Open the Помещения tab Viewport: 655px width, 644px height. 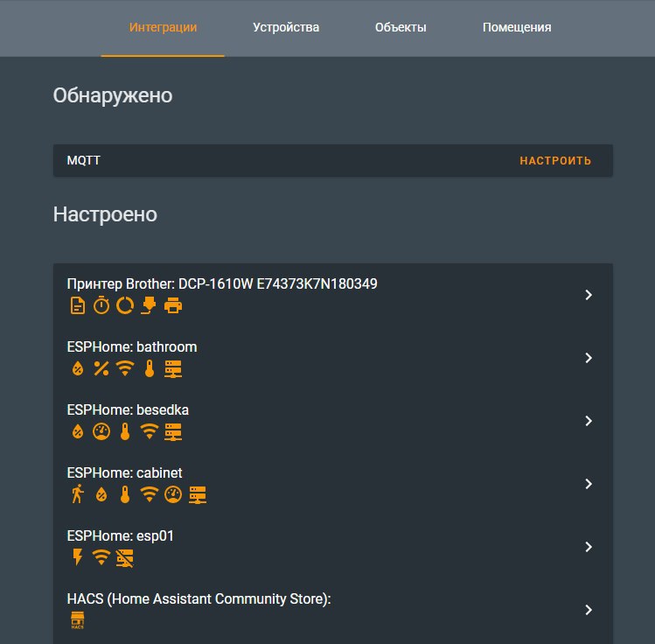[517, 28]
